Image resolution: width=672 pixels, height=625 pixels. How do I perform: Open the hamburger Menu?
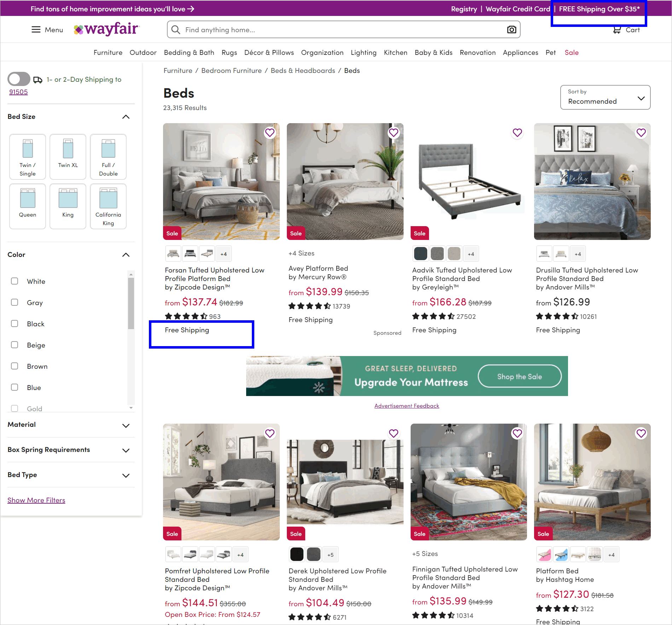tap(46, 30)
